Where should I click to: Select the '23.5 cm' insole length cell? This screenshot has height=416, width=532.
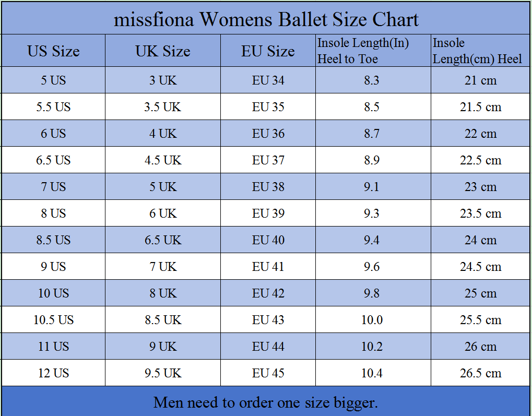click(480, 213)
